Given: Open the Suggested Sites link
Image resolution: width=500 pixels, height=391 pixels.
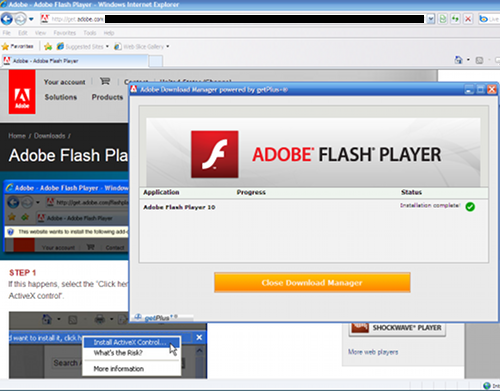Looking at the screenshot, I should tap(80, 46).
